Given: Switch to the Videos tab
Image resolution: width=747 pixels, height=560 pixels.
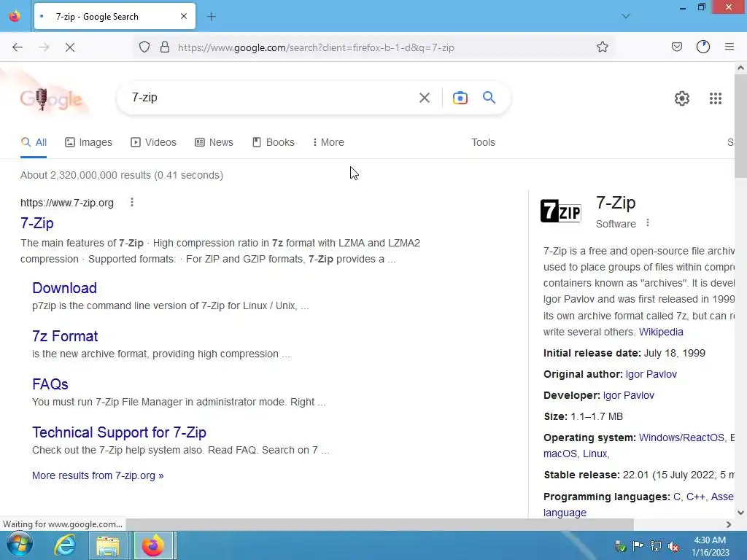Looking at the screenshot, I should point(153,142).
